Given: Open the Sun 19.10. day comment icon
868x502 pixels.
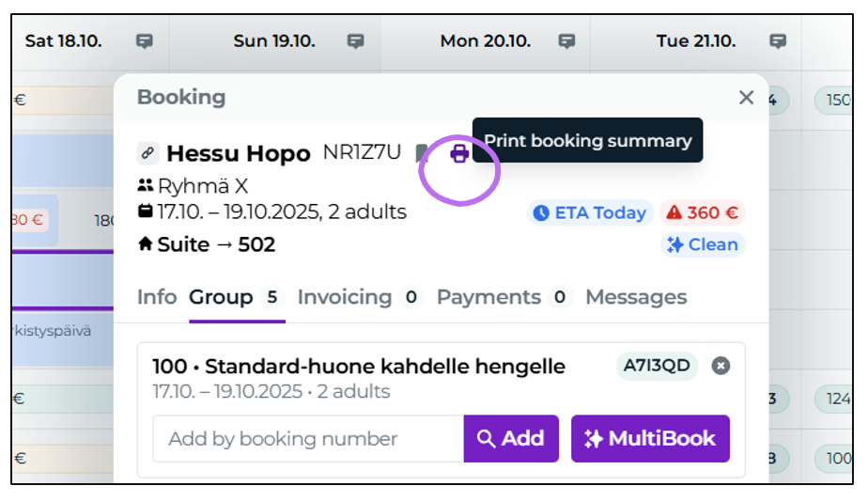Looking at the screenshot, I should [355, 41].
